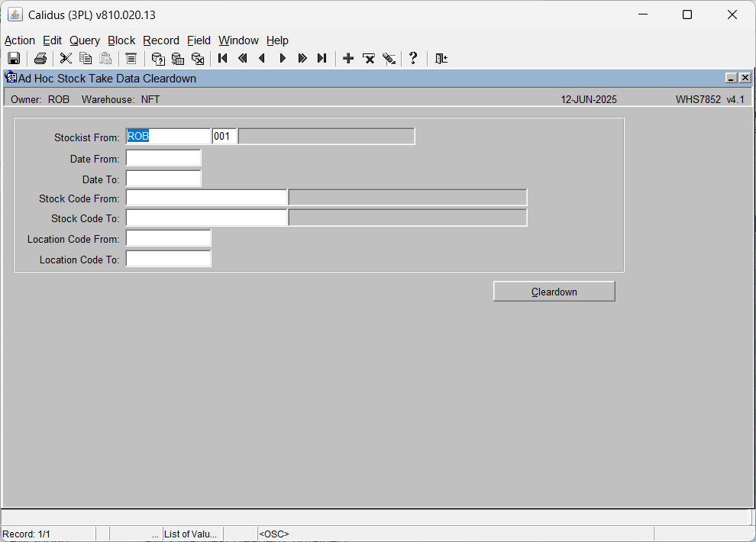756x542 pixels.
Task: Click the Print icon
Action: pos(40,58)
